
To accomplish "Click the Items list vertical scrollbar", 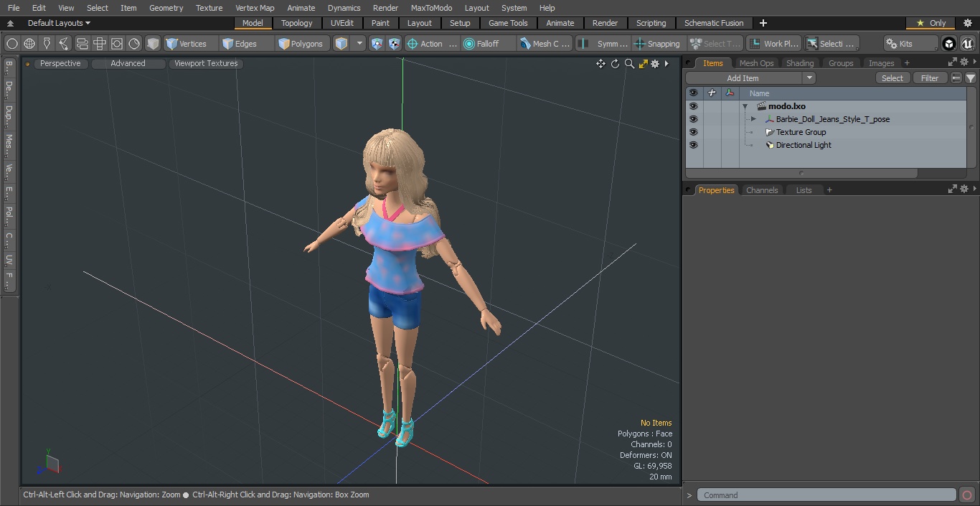I will pos(971,127).
